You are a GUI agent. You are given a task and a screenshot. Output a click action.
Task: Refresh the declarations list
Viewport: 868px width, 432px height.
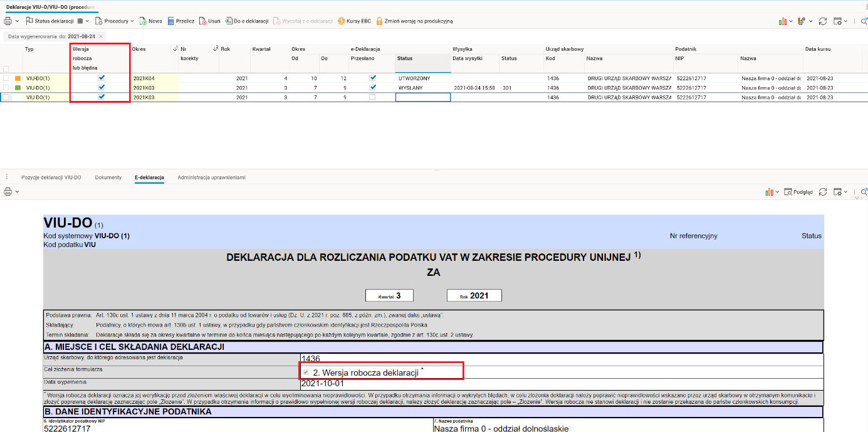click(822, 21)
